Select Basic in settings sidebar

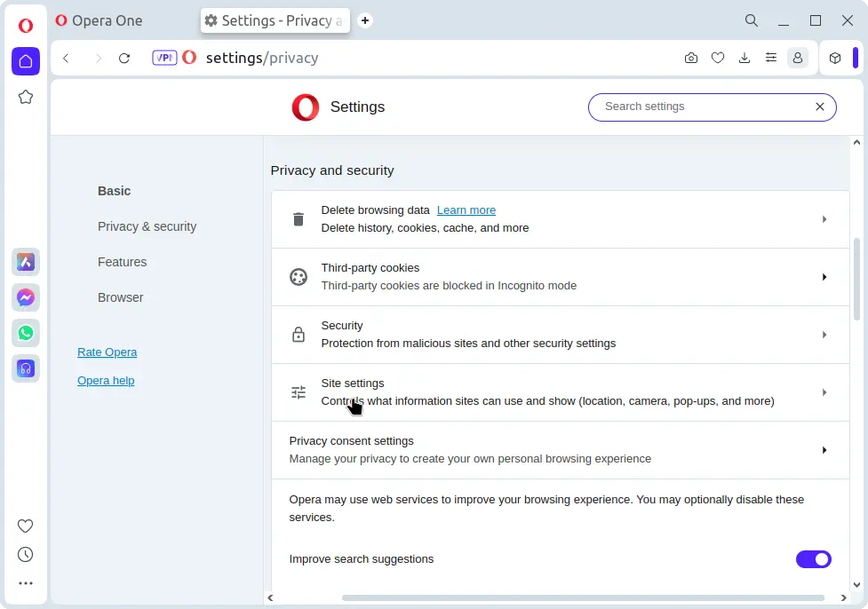coord(114,191)
